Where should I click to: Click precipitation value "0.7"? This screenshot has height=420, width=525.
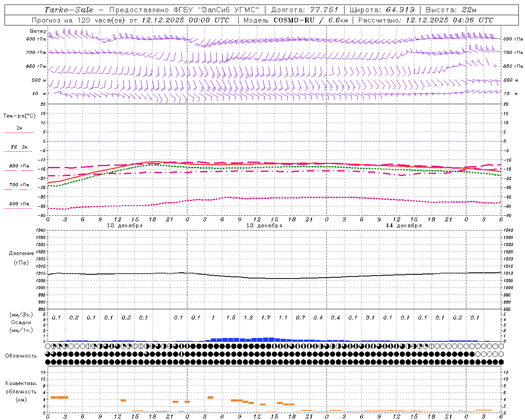(x=301, y=317)
